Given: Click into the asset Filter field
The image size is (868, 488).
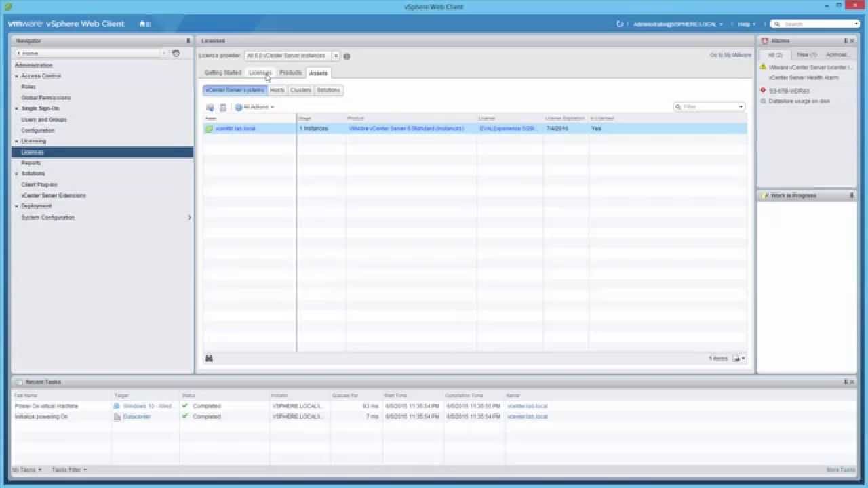Looking at the screenshot, I should tap(709, 106).
